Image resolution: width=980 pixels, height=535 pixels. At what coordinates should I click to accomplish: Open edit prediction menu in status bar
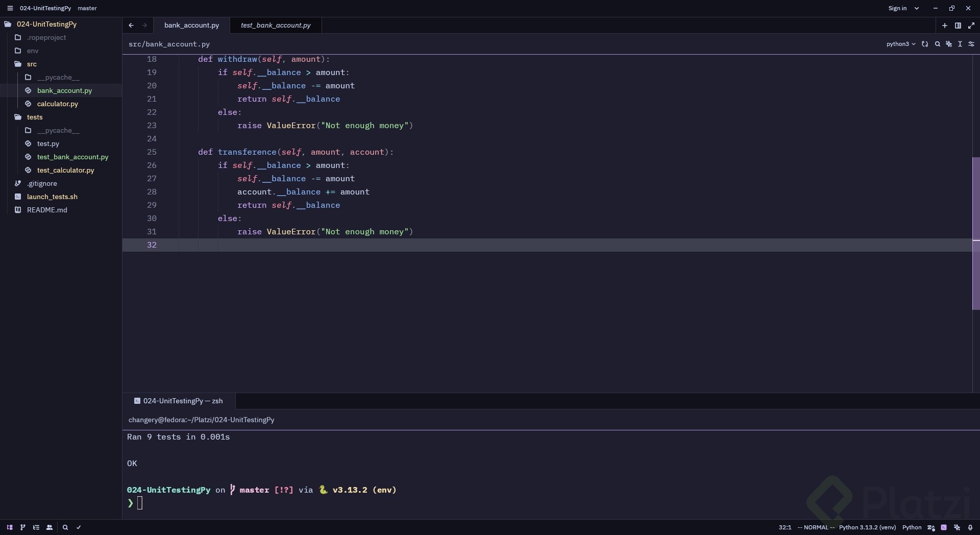pos(931,527)
